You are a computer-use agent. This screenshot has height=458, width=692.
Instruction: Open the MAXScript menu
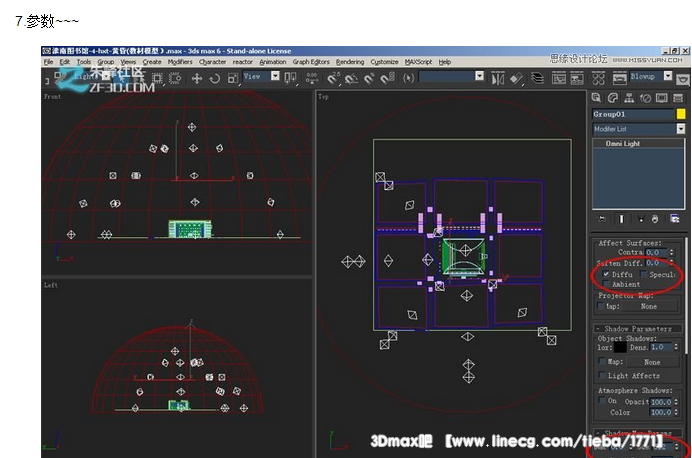tap(418, 62)
